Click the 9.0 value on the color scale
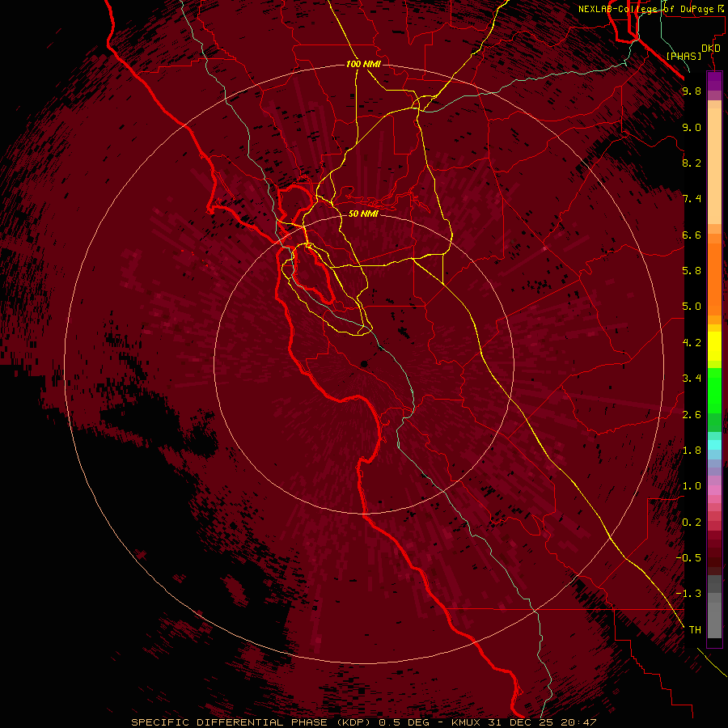 pos(692,128)
